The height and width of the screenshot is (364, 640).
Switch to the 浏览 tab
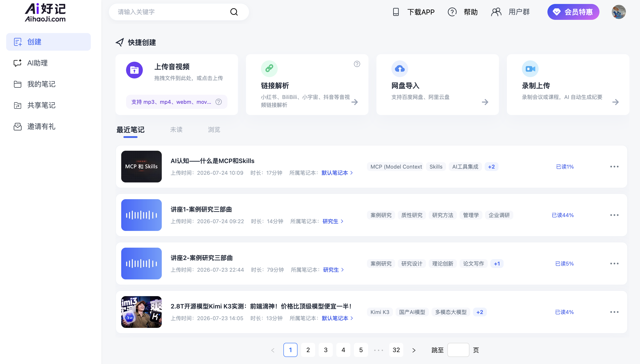click(214, 130)
